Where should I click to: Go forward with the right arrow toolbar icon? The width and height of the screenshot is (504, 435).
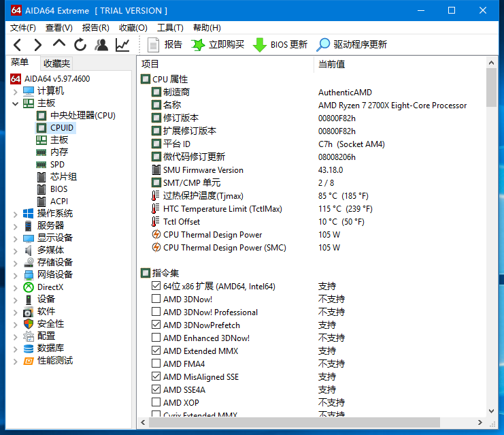pos(38,45)
